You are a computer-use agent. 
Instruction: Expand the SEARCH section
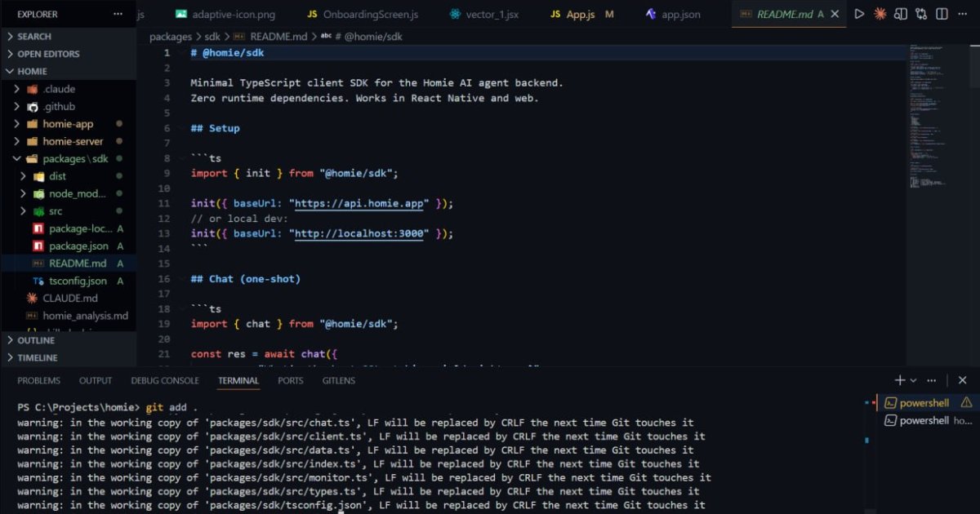(x=68, y=37)
